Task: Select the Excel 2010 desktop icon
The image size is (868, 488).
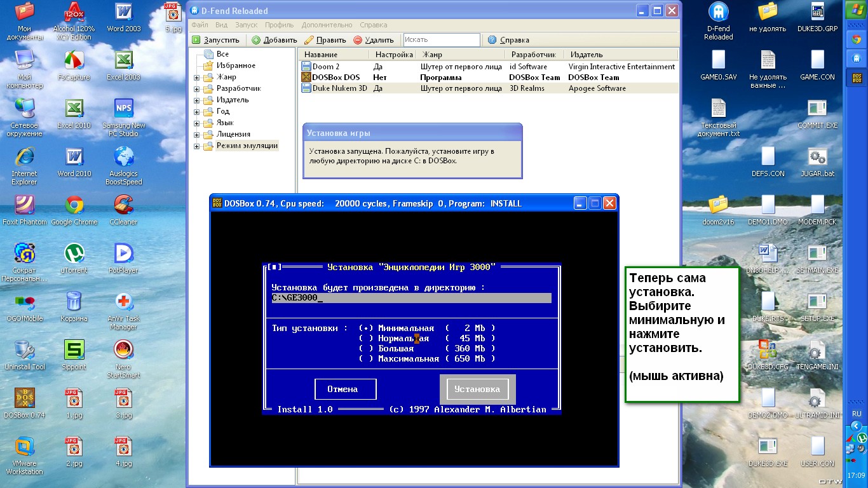Action: pos(74,114)
